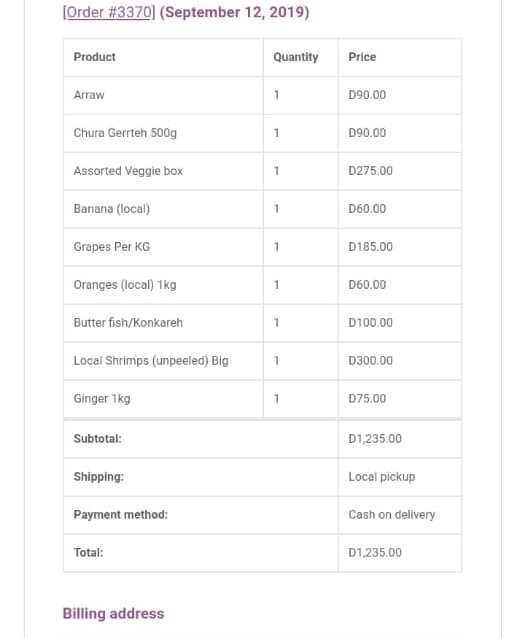Click the Local pickup shipping value
The image size is (514, 638).
(382, 477)
